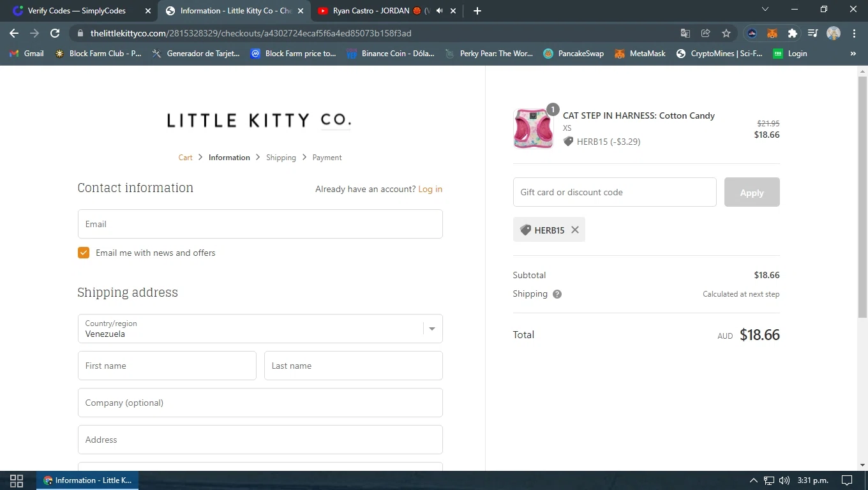Screen dimensions: 868x490
Task: Open the Country/region dropdown
Action: (260, 329)
